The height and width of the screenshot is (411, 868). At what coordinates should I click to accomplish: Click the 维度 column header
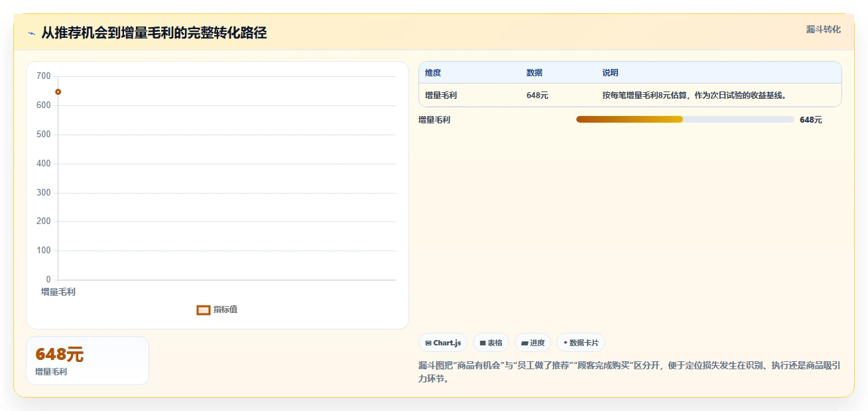coord(433,73)
